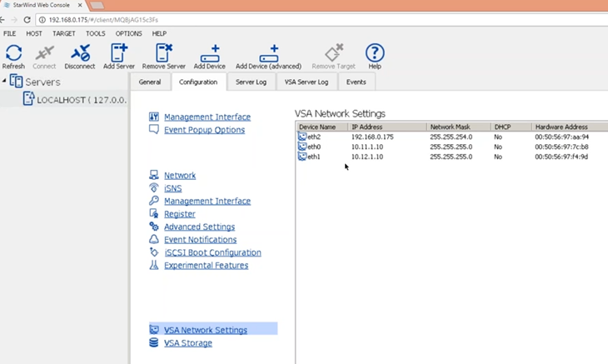Open the VSA Server Log tab
The width and height of the screenshot is (608, 364).
pos(306,82)
